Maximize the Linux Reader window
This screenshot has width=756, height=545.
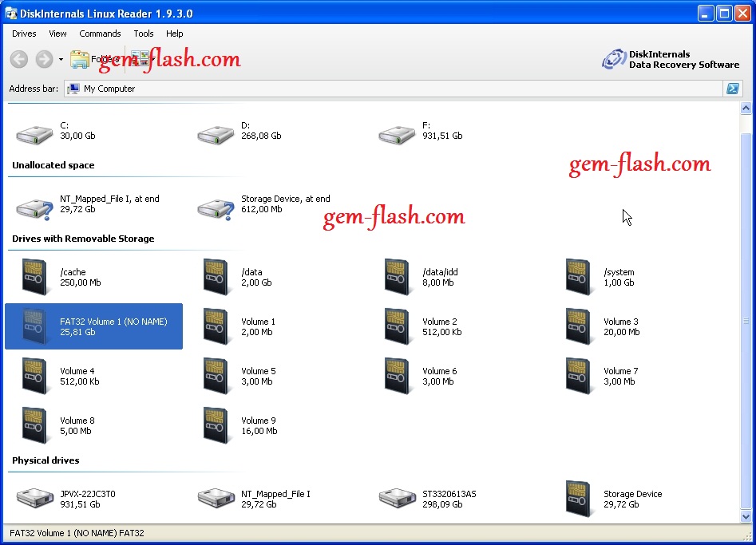click(x=724, y=14)
